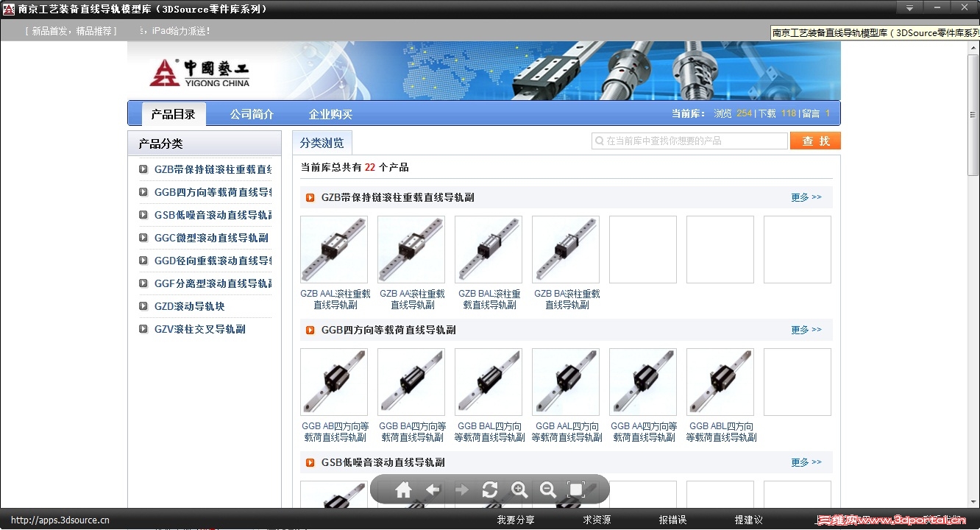The width and height of the screenshot is (980, 530).
Task: Click 更多 link for the GZB section
Action: pyautogui.click(x=806, y=197)
